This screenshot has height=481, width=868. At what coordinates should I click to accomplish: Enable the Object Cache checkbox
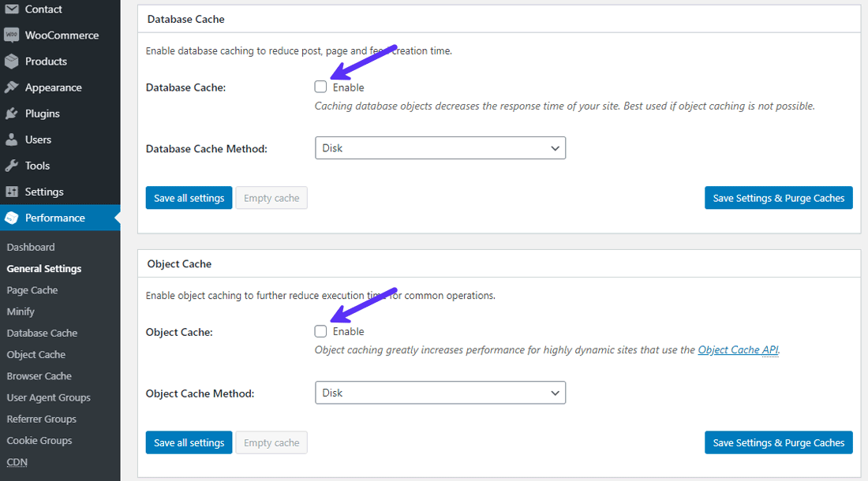click(x=320, y=331)
